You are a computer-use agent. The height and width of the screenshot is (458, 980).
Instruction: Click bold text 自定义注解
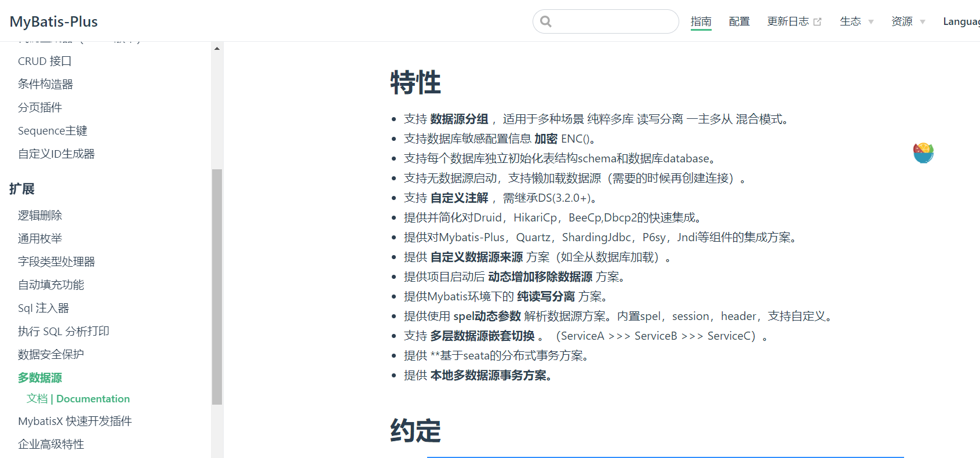click(x=459, y=198)
